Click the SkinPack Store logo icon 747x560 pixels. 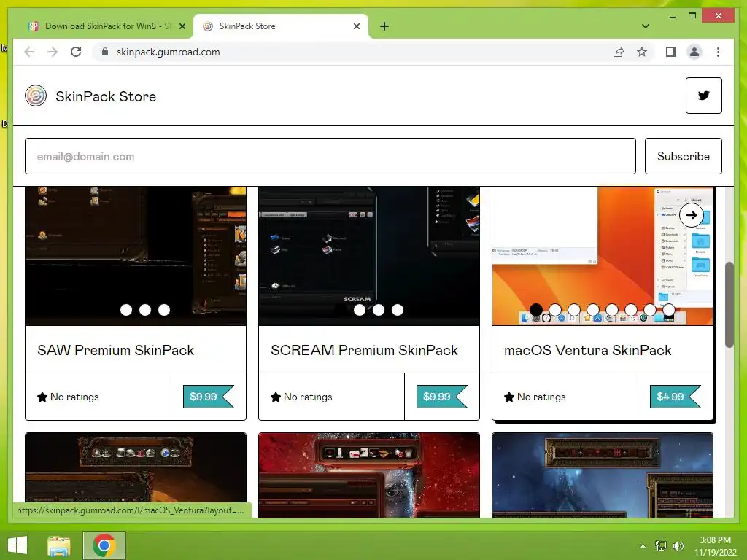coord(36,96)
